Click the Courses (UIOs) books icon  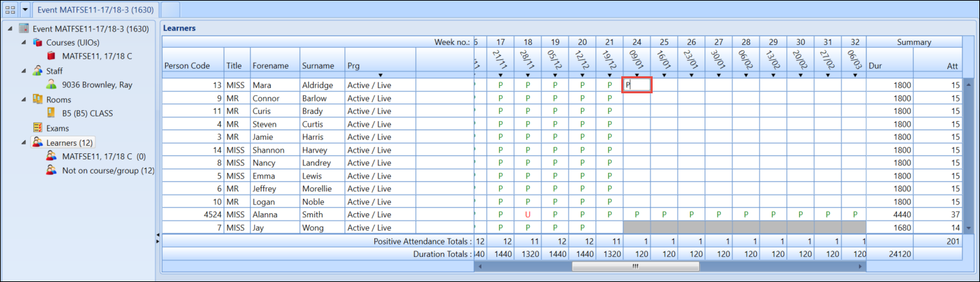(x=38, y=43)
